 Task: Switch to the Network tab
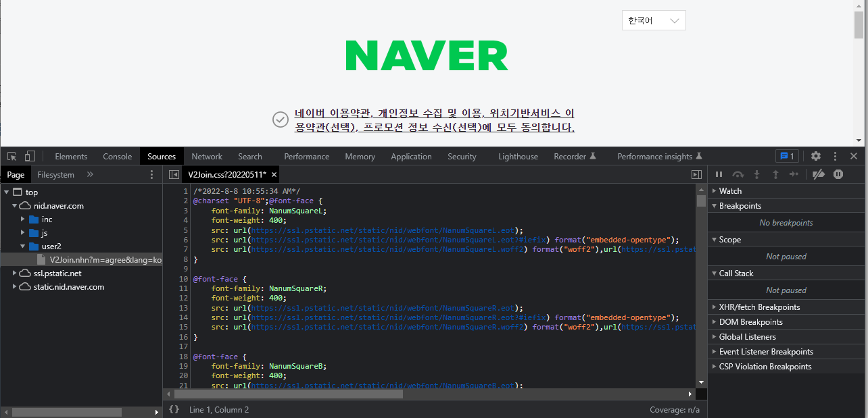[207, 156]
